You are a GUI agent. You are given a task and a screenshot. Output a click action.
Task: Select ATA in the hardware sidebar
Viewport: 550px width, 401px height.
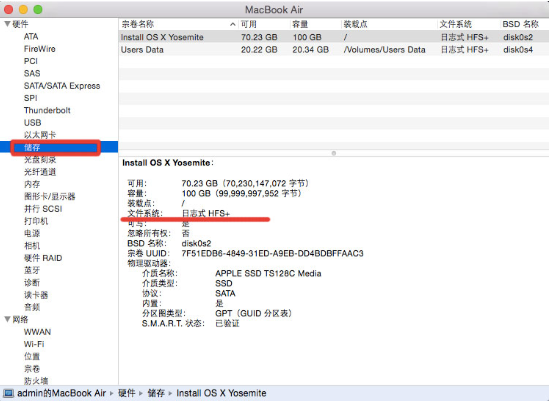pos(31,36)
